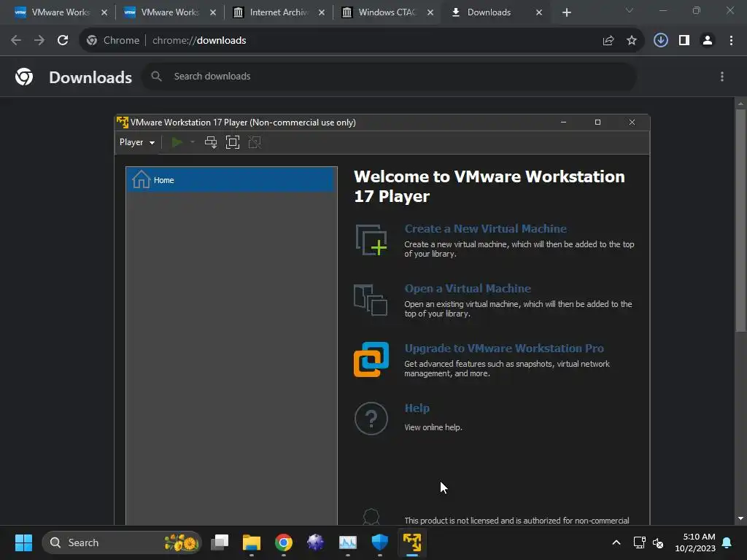Viewport: 747px width, 560px height.
Task: Open the Windows Security shield taskbar icon
Action: [x=379, y=542]
